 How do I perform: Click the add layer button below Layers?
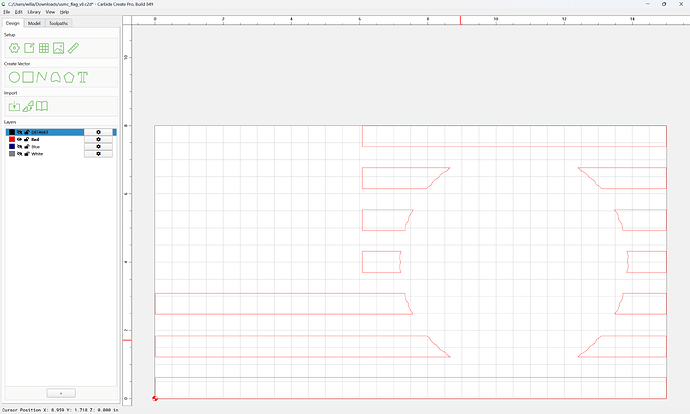[61, 393]
